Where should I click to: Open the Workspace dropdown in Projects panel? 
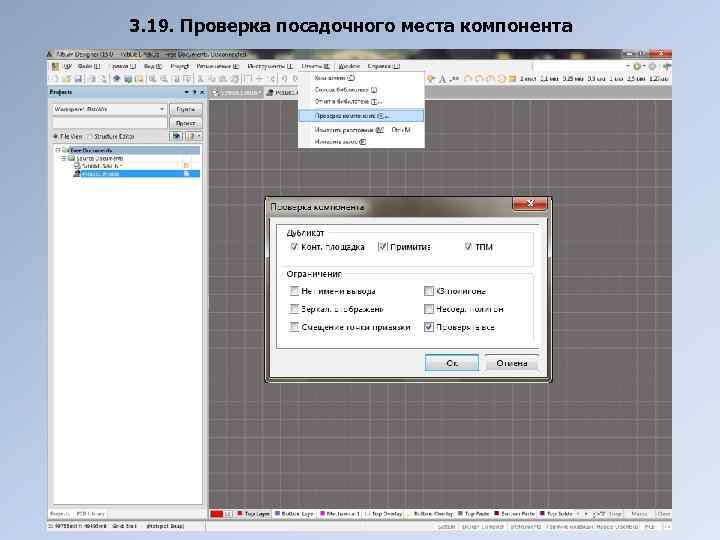[162, 109]
